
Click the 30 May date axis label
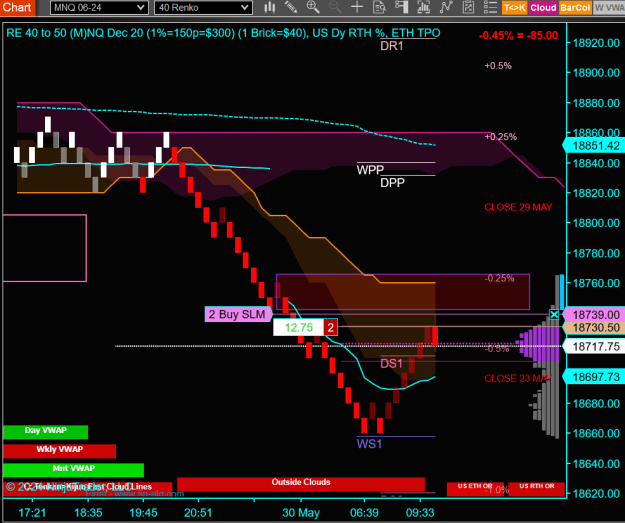click(301, 513)
